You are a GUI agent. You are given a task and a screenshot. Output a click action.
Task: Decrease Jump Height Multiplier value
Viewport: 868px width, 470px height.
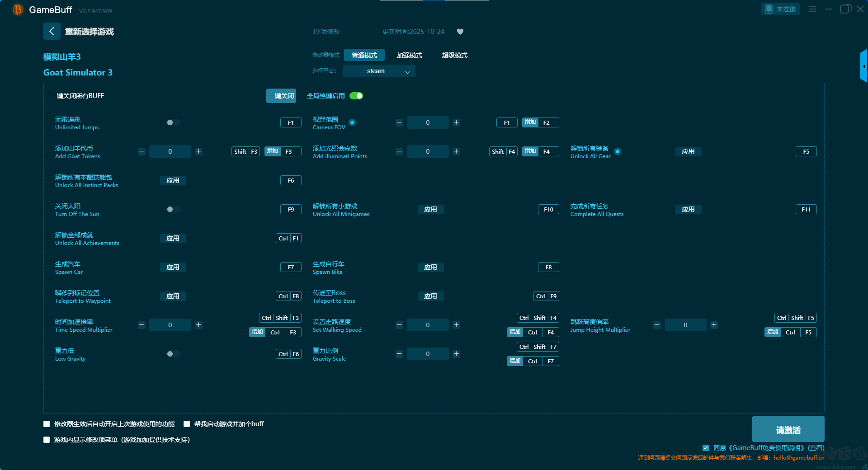click(x=657, y=325)
